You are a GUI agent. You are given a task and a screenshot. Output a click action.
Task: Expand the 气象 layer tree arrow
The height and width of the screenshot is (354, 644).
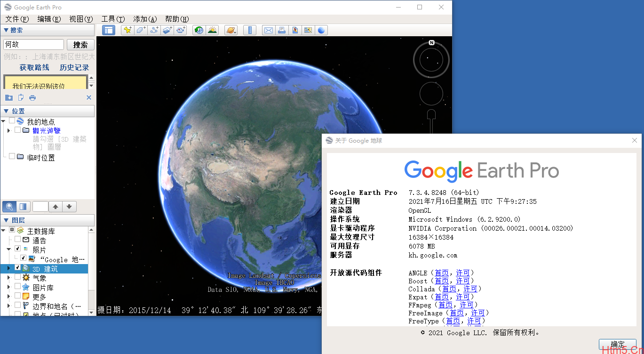(x=9, y=278)
